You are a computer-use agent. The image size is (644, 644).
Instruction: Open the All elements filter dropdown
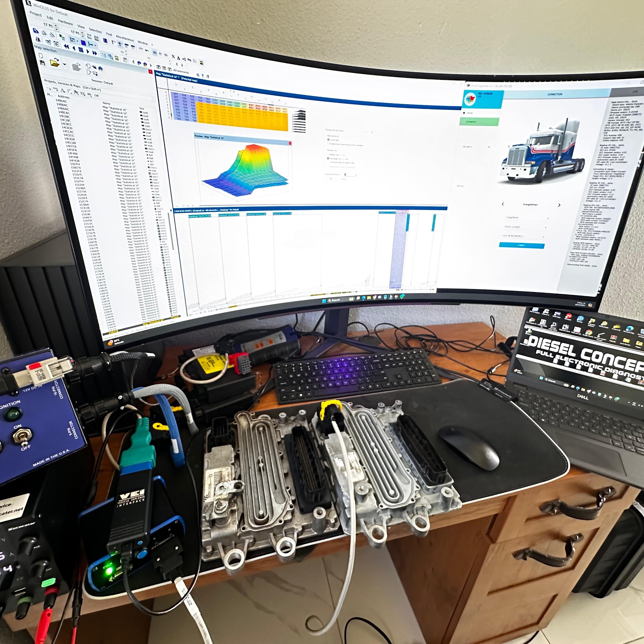pyautogui.click(x=181, y=71)
